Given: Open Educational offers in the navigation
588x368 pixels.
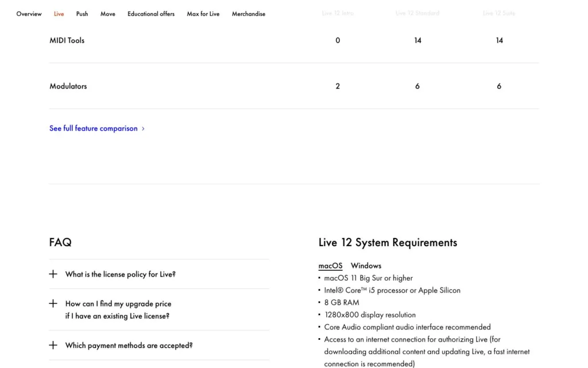Looking at the screenshot, I should [x=151, y=14].
